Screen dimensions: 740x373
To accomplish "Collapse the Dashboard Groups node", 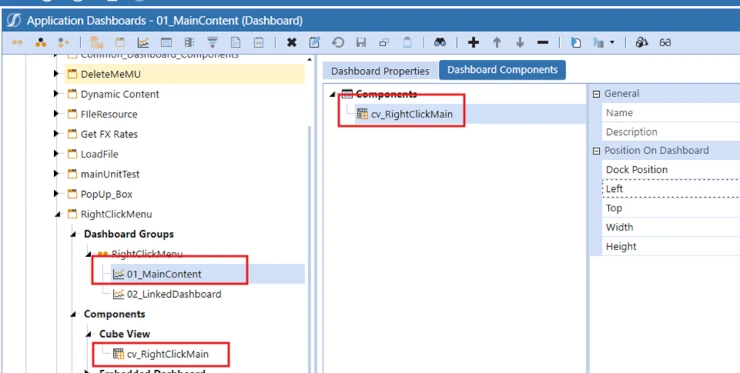I will (73, 235).
